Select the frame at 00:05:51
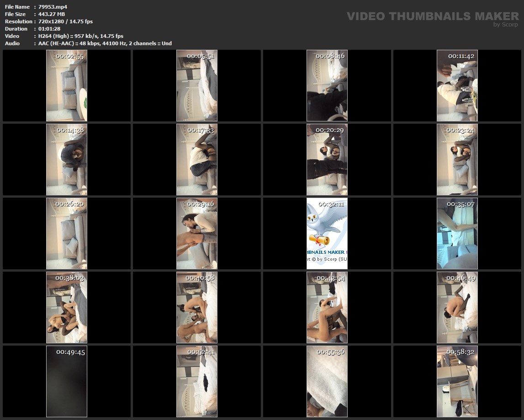This screenshot has width=524, height=420. pos(197,85)
